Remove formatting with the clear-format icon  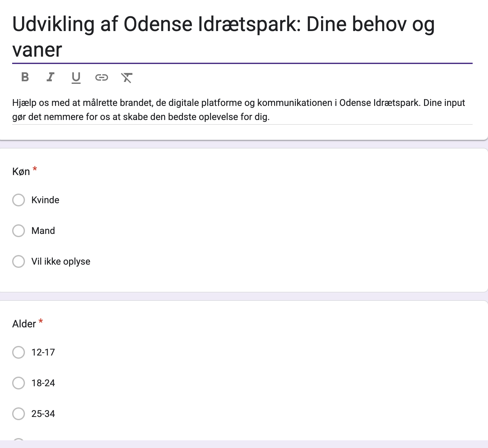coord(127,77)
